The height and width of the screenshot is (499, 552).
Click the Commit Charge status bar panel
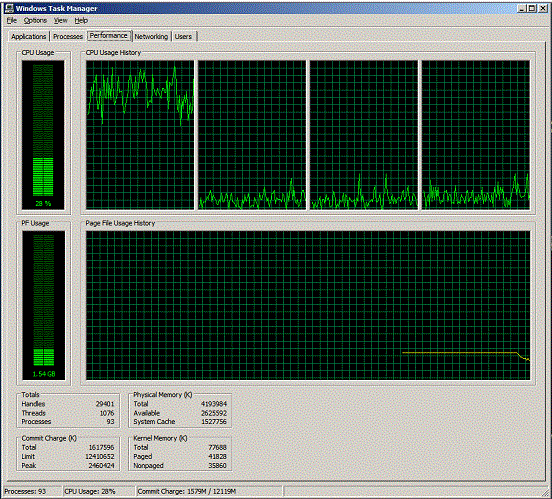click(209, 491)
